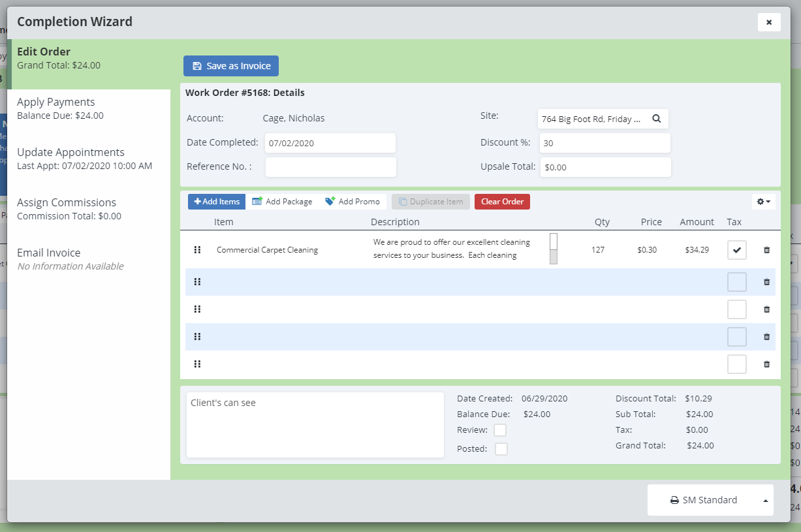Click trash icon on last empty row
The height and width of the screenshot is (532, 801).
coord(766,364)
